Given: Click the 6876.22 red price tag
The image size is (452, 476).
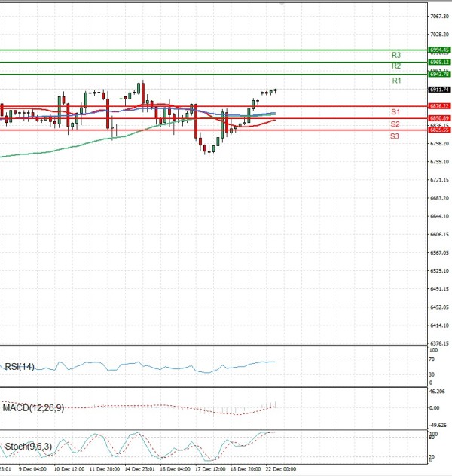Looking at the screenshot, I should pos(439,106).
